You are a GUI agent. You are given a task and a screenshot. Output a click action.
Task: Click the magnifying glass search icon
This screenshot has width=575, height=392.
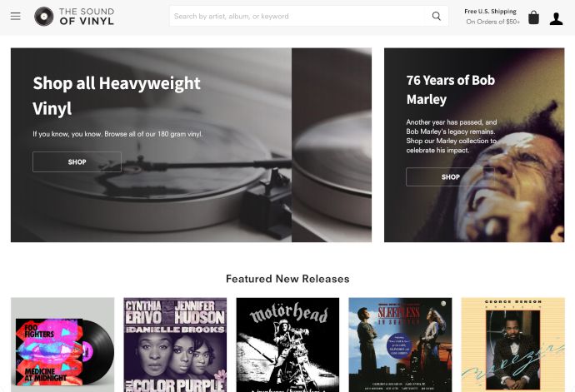point(436,16)
